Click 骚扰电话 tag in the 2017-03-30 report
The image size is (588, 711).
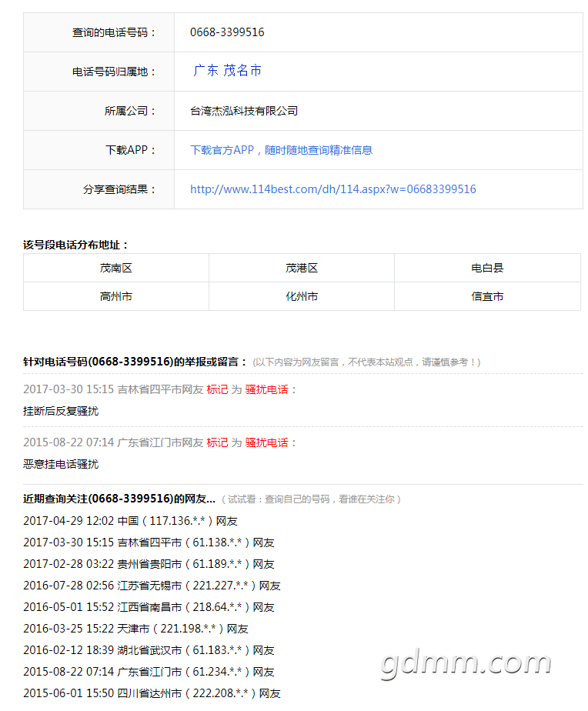click(x=267, y=389)
